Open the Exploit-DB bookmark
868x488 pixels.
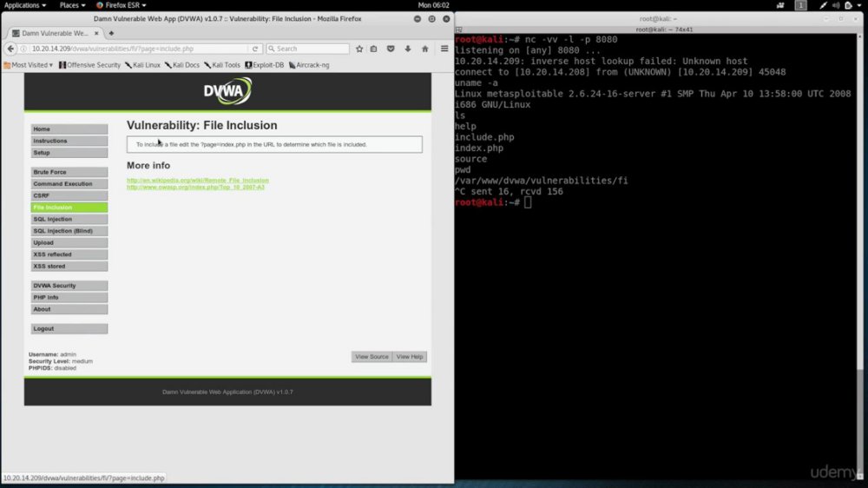click(265, 65)
